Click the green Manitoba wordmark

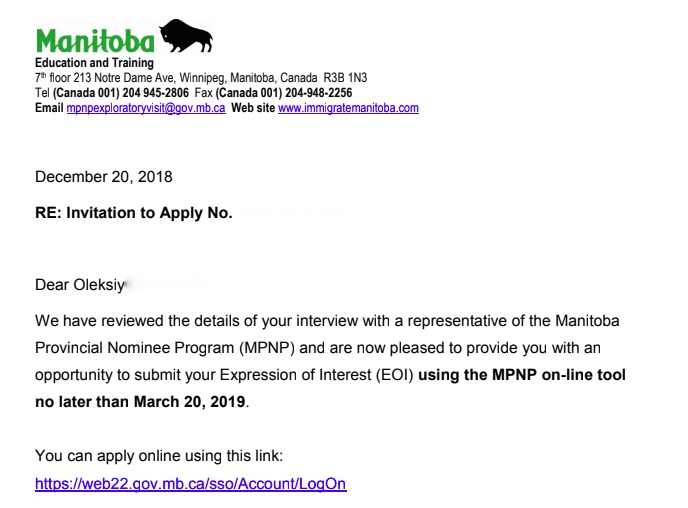coord(95,42)
